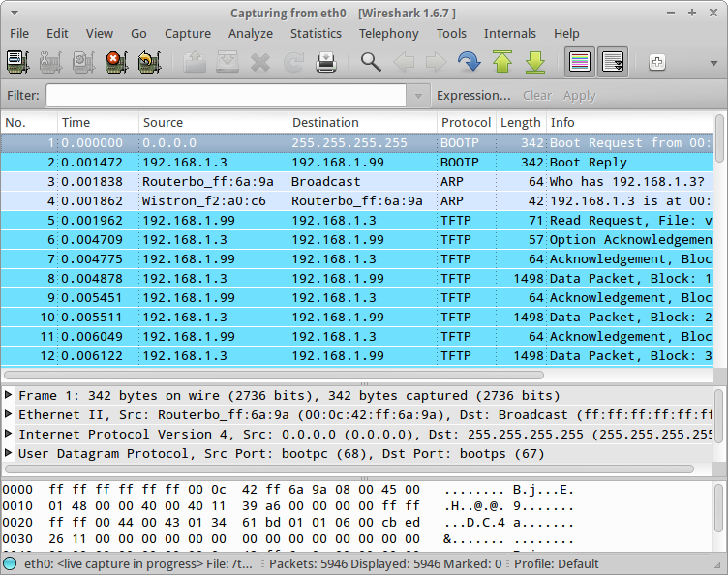Stop the running live capture

[x=116, y=62]
